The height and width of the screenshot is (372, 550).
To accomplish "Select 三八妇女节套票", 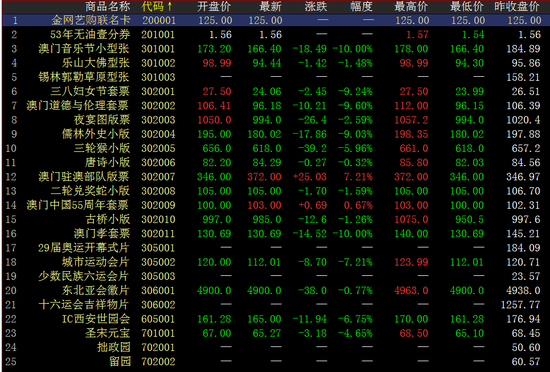I will [90, 92].
